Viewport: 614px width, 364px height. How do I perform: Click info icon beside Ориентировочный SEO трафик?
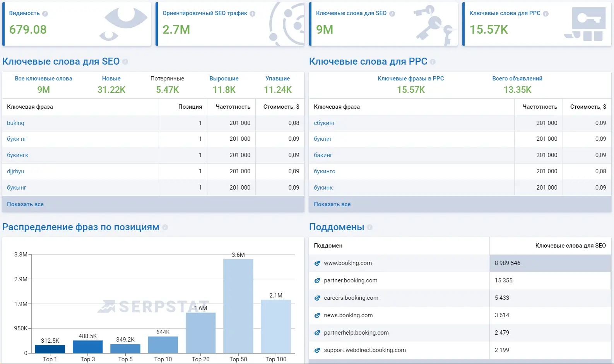click(x=253, y=14)
